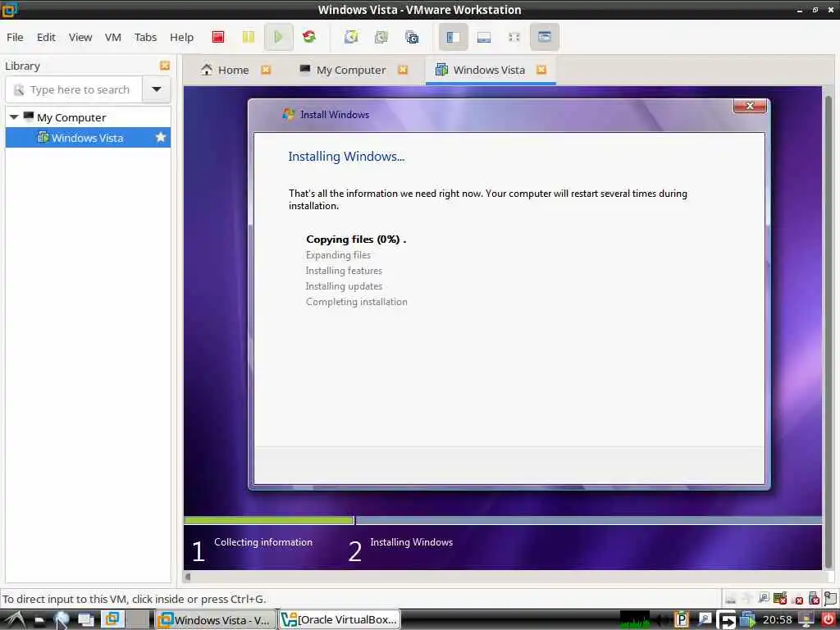Image resolution: width=840 pixels, height=630 pixels.
Task: Close the Home tab
Action: pyautogui.click(x=266, y=70)
